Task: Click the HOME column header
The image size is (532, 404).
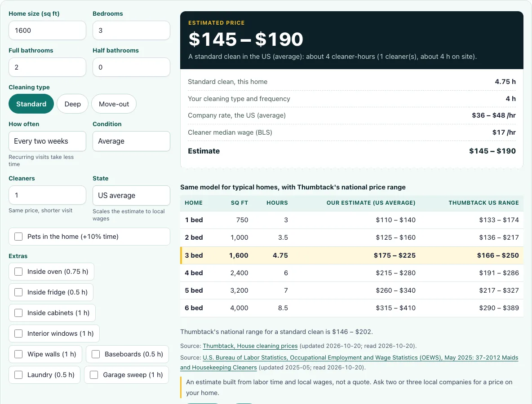Action: tap(193, 203)
